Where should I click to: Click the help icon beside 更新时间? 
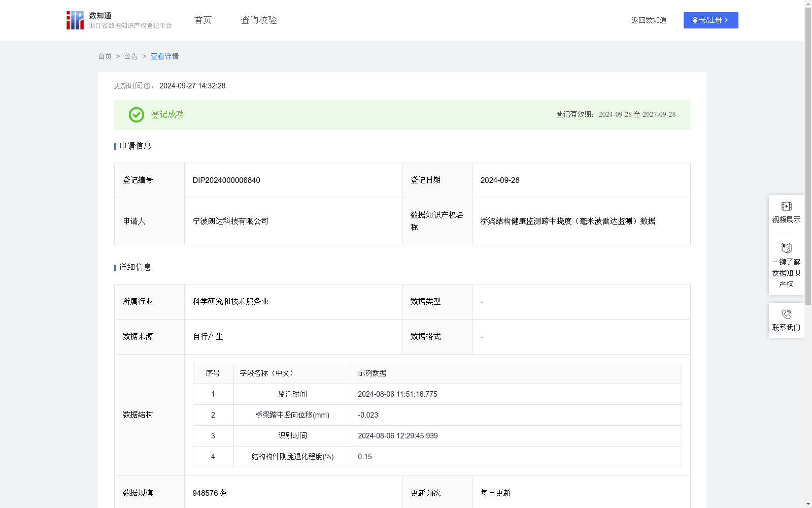(147, 86)
